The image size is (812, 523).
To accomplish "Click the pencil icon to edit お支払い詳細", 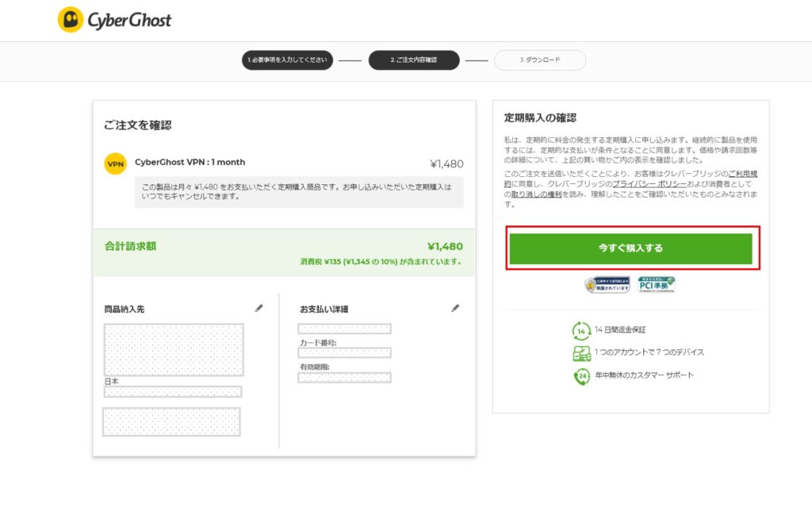I will pyautogui.click(x=455, y=308).
